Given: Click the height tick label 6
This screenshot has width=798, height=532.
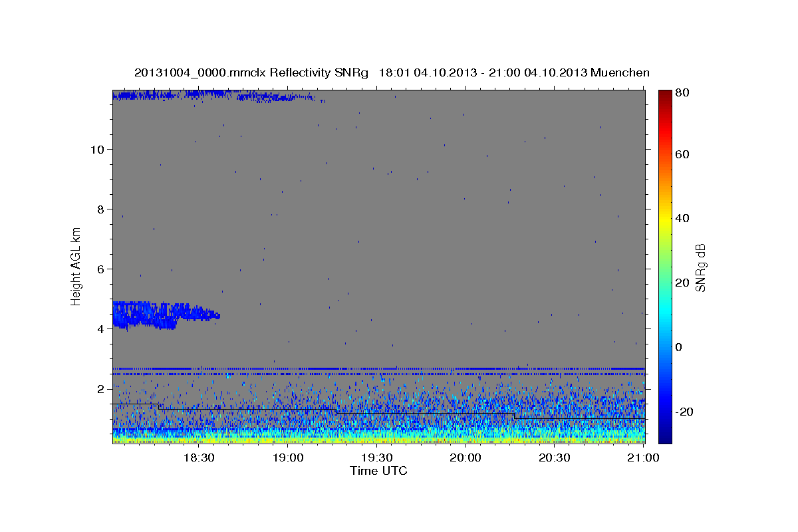Looking at the screenshot, I should (x=100, y=269).
